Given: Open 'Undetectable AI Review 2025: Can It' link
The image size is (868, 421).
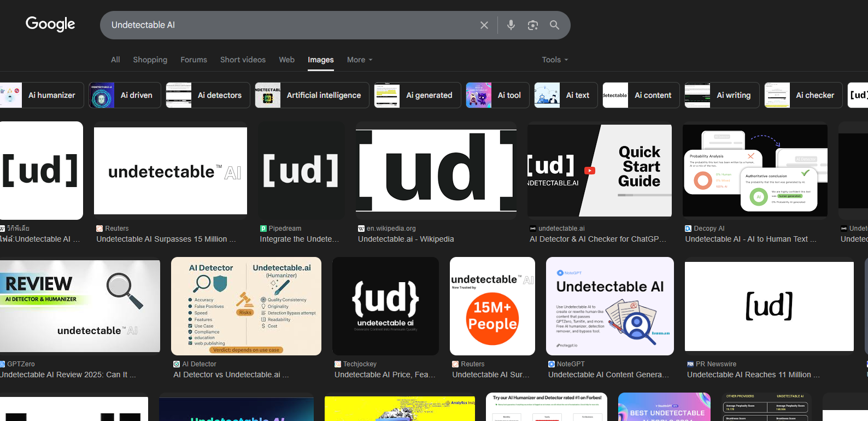Looking at the screenshot, I should [68, 375].
